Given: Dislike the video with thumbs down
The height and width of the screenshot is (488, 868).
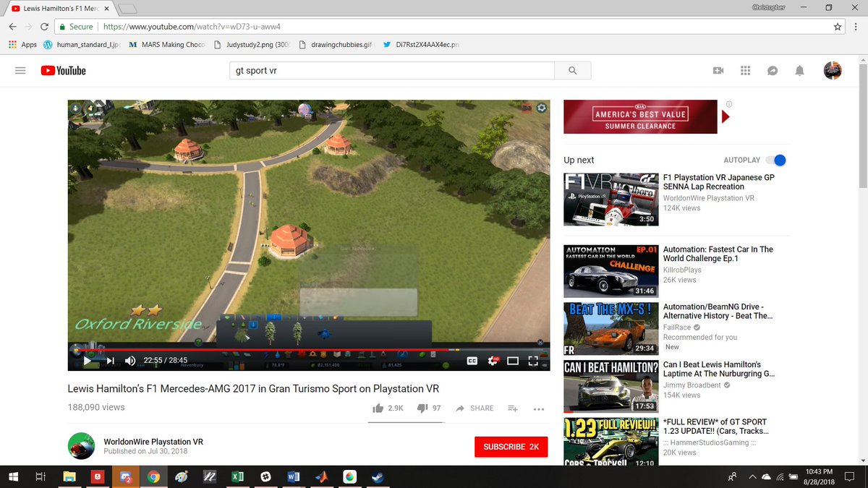Looking at the screenshot, I should tap(429, 408).
